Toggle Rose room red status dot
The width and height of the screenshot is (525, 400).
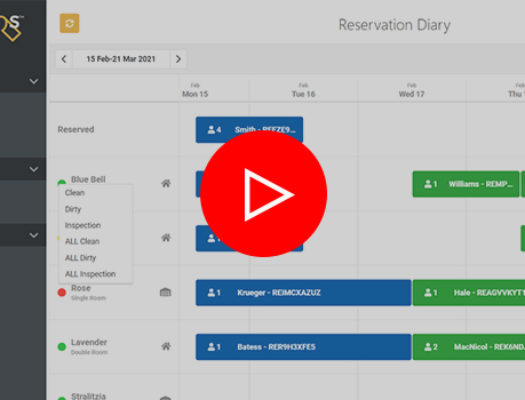(x=62, y=293)
